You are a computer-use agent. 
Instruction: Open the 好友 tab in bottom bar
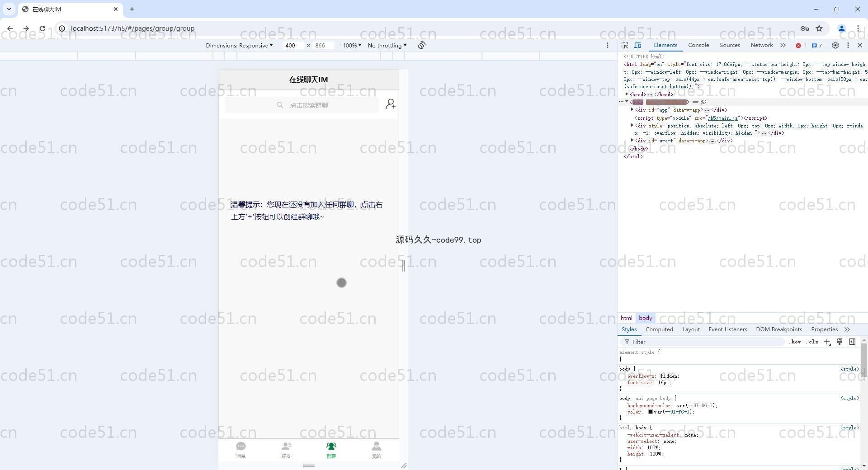click(286, 450)
